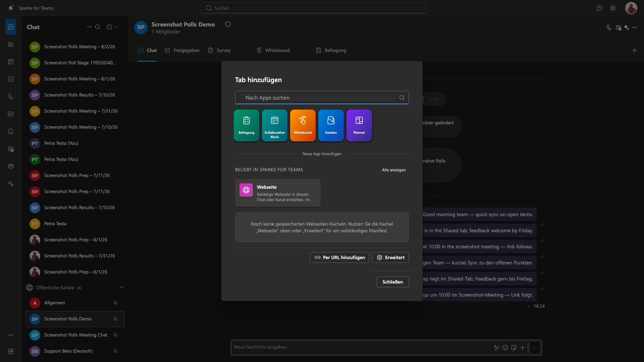Open Screenshot Polls Meeting – 8/1/26 chat
This screenshot has height=362, width=644.
(x=75, y=79)
